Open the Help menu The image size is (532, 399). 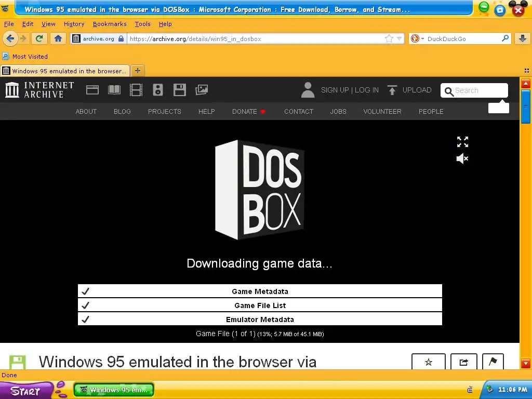click(165, 24)
